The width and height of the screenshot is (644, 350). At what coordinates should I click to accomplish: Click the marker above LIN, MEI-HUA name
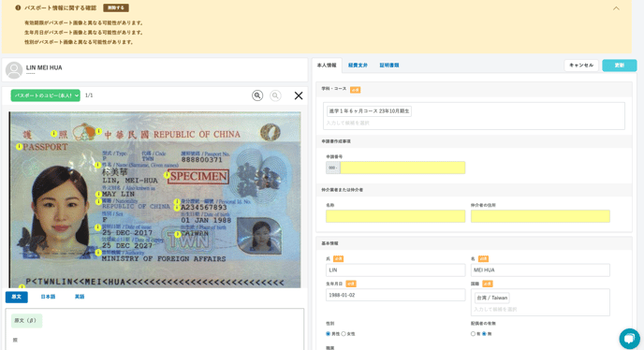[x=98, y=165]
